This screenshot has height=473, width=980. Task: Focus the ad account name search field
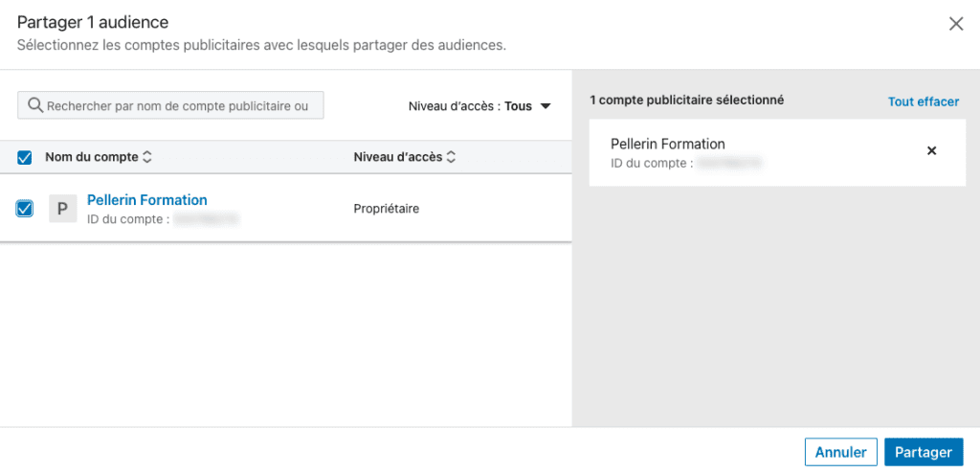coord(177,106)
